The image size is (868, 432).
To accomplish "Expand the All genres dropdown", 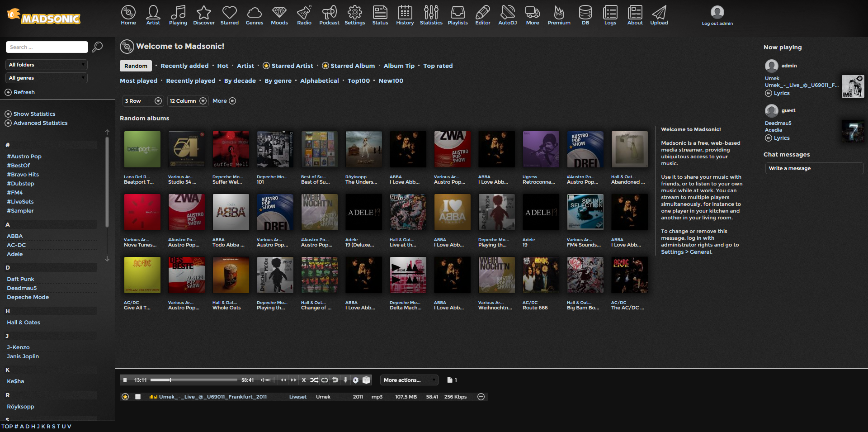I will (47, 78).
